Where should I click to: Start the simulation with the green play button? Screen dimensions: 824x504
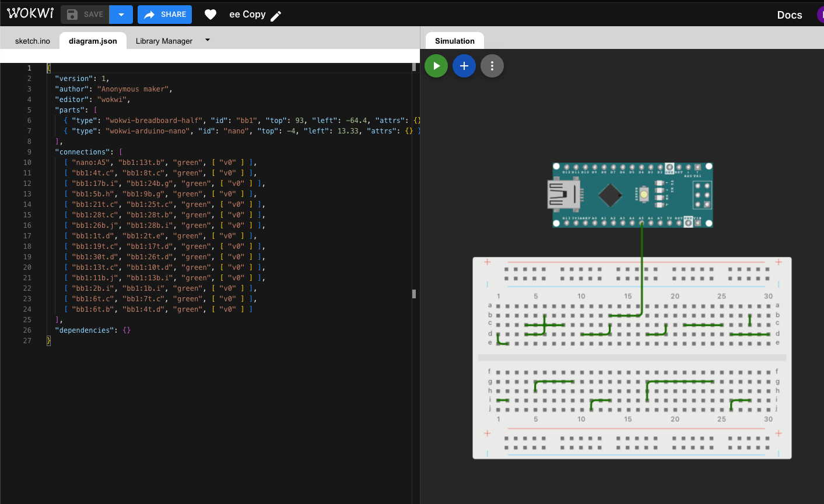[x=436, y=66]
